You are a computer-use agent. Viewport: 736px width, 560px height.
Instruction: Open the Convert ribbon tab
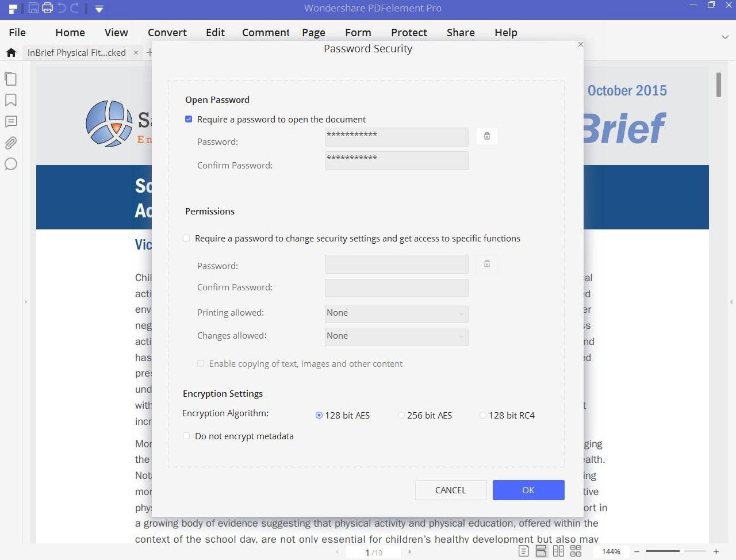click(x=167, y=33)
